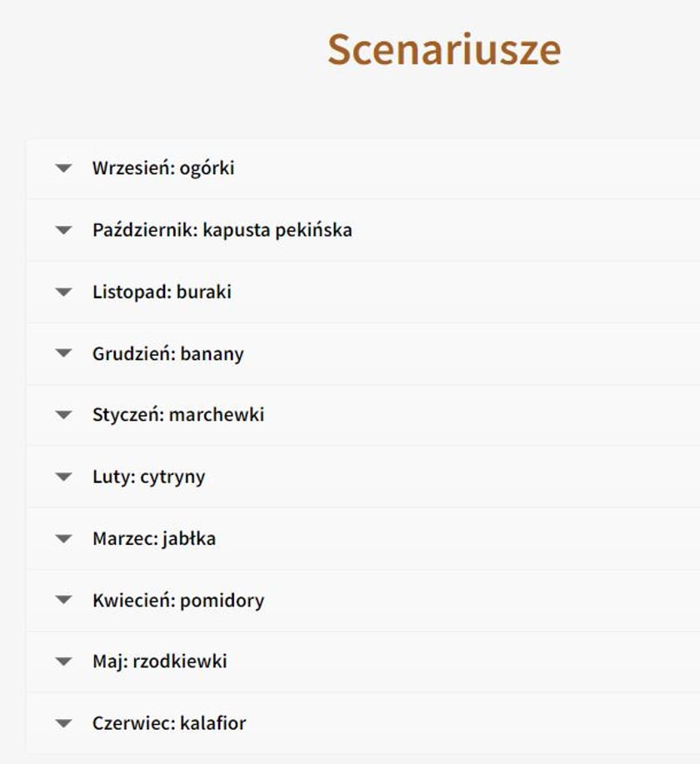This screenshot has width=700, height=764.
Task: Open the Marzec: jabłka scenario text
Action: pos(153,538)
